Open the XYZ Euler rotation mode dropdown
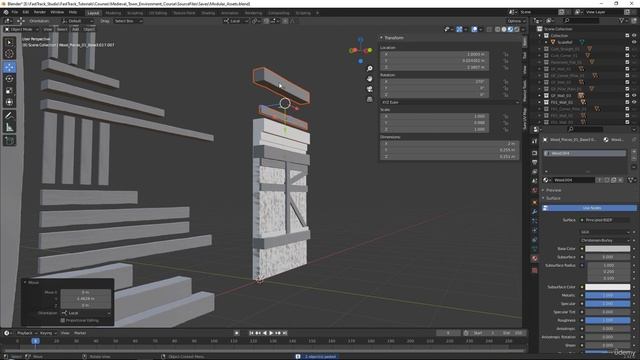The width and height of the screenshot is (640, 360). [x=450, y=102]
